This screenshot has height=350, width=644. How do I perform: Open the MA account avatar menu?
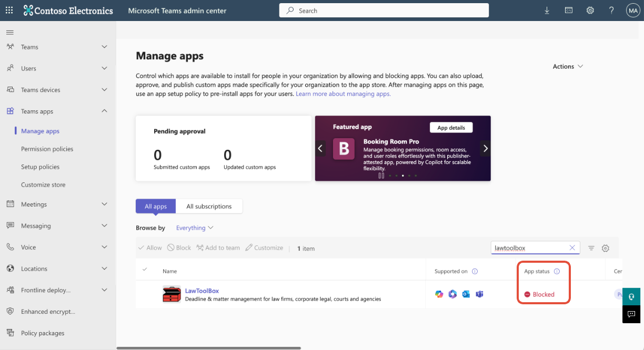632,11
